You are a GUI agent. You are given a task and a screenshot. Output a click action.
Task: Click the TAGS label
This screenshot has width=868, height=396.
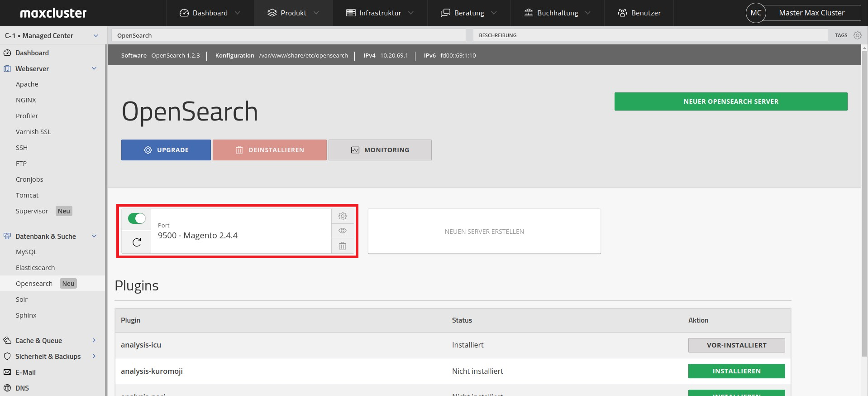(841, 35)
